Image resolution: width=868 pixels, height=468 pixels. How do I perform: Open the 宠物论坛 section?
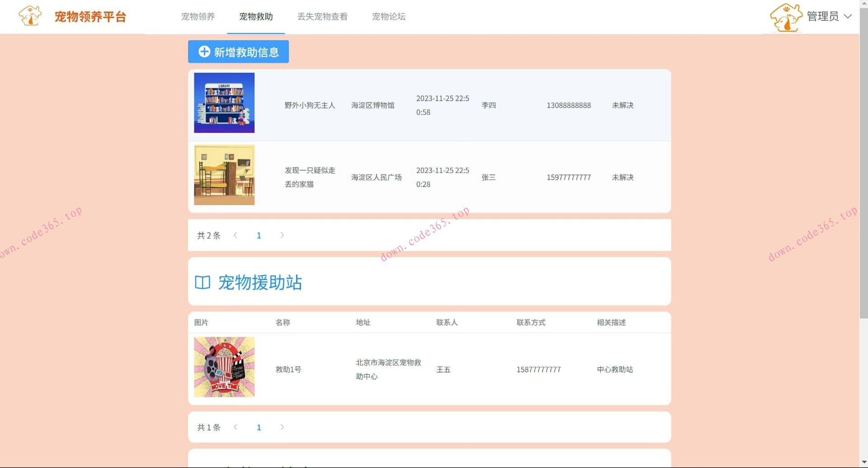coord(389,17)
